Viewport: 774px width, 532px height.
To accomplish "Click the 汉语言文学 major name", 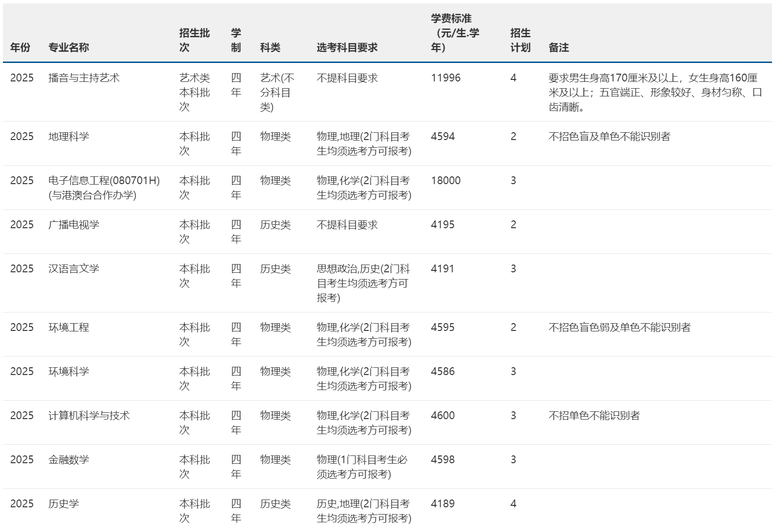I will pos(74,269).
